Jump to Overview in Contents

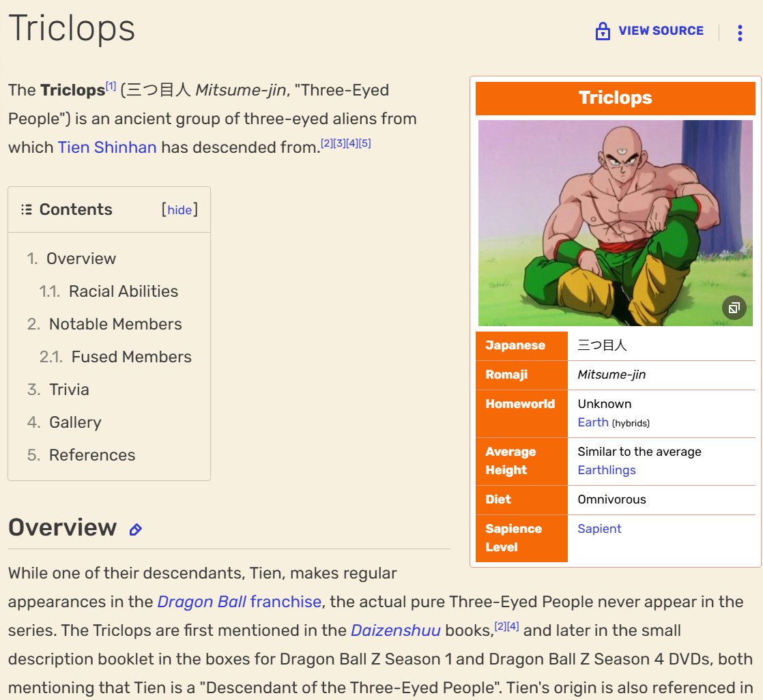[x=81, y=259]
